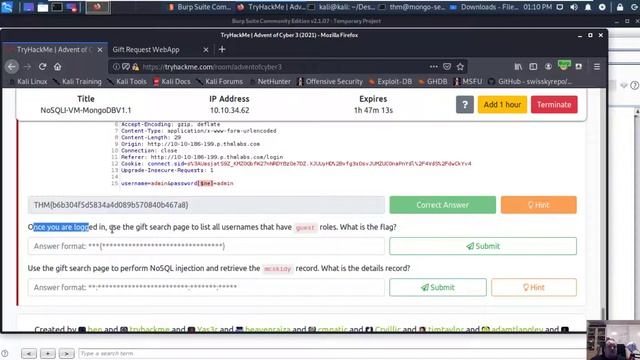
Task: Open a new Firefox tab
Action: click(x=222, y=49)
